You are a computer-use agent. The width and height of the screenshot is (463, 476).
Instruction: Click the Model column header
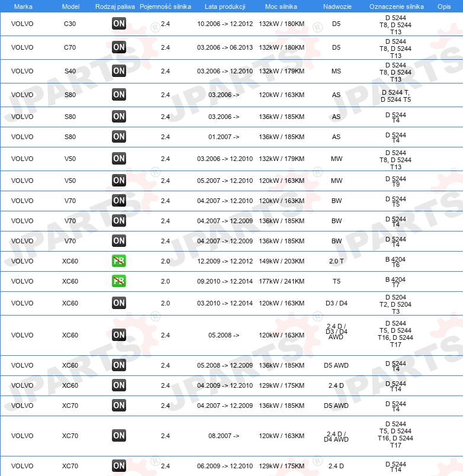[x=70, y=7]
